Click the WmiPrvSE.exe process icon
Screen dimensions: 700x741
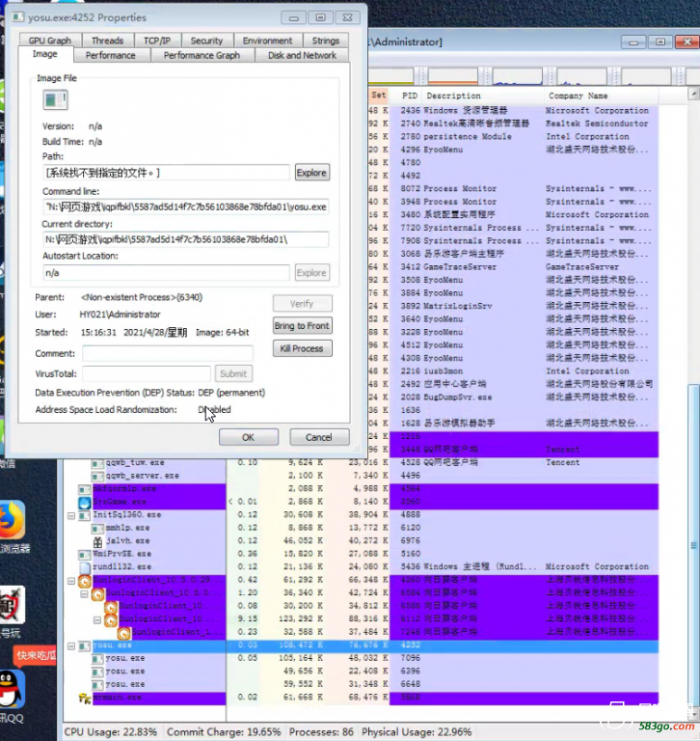coord(85,554)
